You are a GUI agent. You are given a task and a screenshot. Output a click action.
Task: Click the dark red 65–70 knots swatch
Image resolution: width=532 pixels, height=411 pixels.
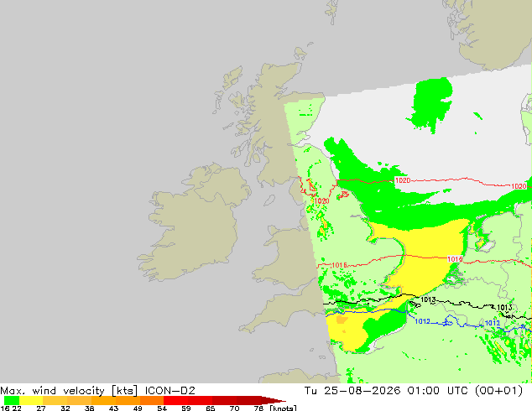coord(224,400)
